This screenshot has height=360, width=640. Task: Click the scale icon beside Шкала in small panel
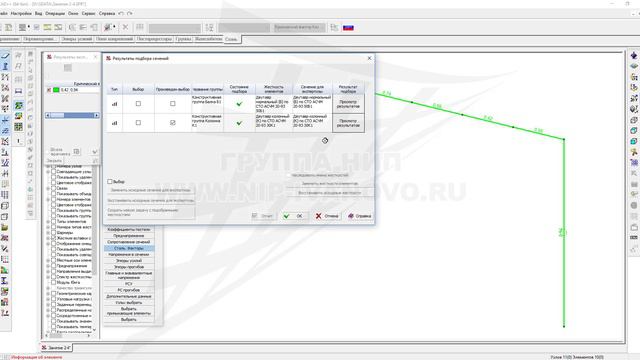point(77,151)
